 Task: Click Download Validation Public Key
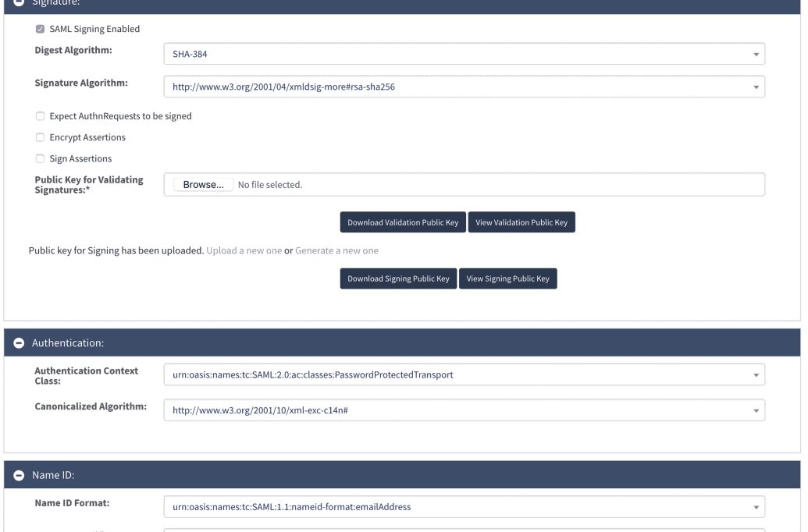tap(402, 222)
